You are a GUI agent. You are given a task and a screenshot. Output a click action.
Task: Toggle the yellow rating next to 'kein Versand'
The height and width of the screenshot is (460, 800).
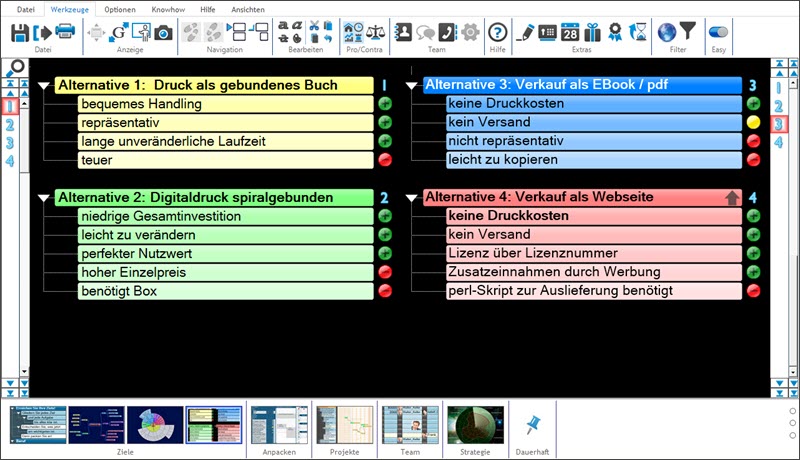point(753,122)
